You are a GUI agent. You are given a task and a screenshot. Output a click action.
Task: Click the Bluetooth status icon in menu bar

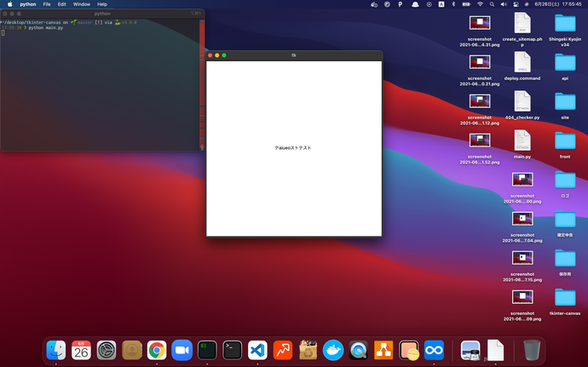pos(453,4)
